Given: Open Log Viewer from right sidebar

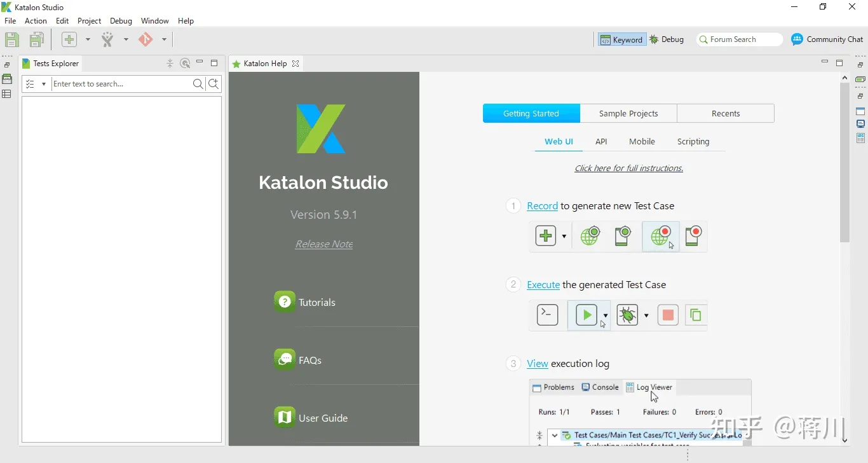Looking at the screenshot, I should pyautogui.click(x=860, y=138).
